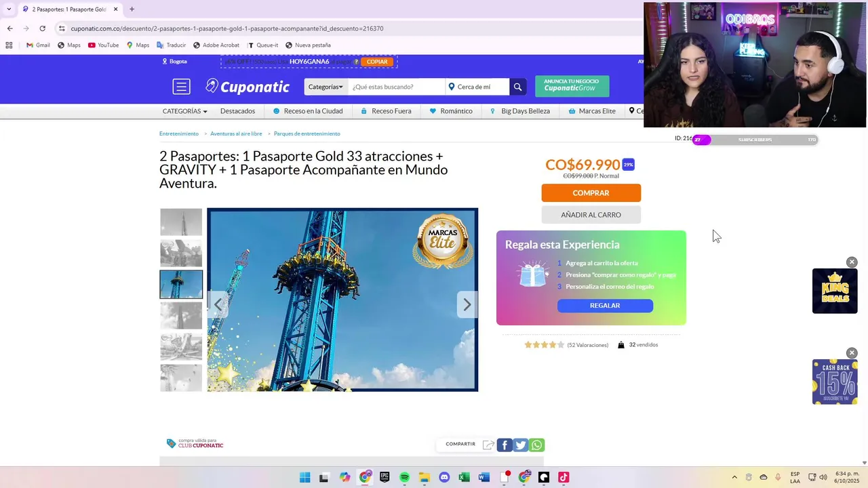The width and height of the screenshot is (868, 488).
Task: Select the first gallery thumbnail
Action: click(x=181, y=222)
